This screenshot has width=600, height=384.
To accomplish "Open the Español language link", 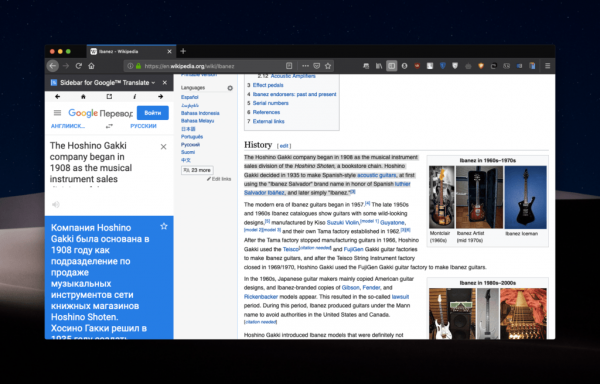I will (x=189, y=97).
